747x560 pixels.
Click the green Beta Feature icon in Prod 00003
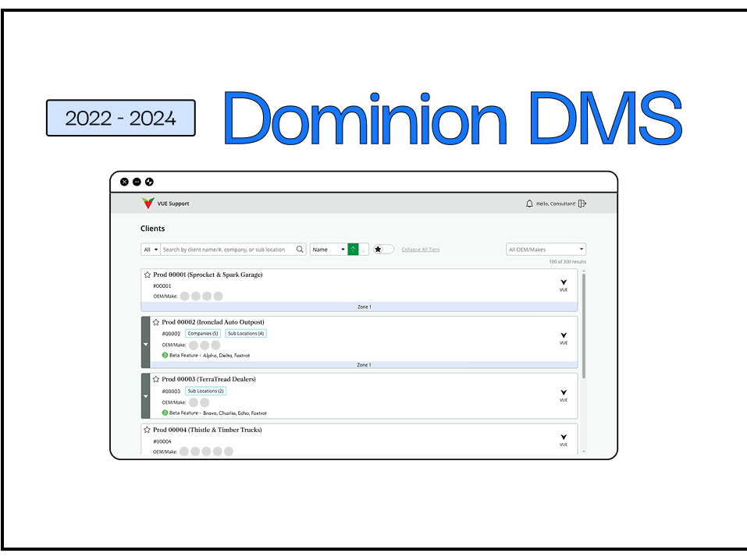[x=165, y=413]
